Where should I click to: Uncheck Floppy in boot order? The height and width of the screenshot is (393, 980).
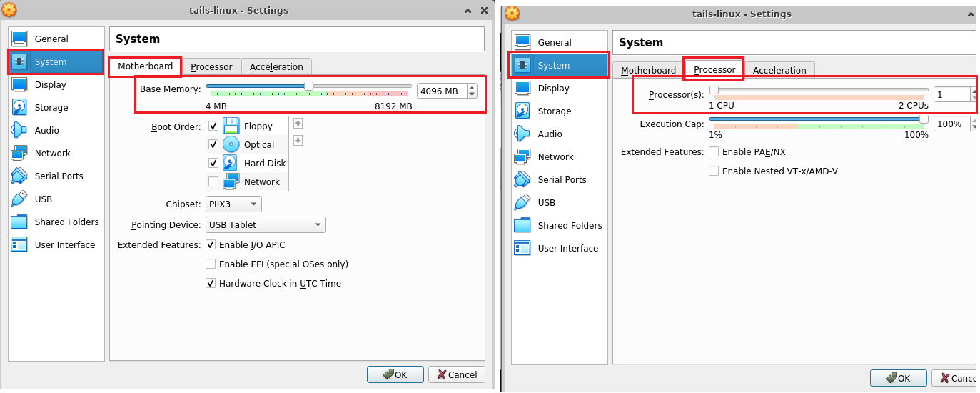213,126
